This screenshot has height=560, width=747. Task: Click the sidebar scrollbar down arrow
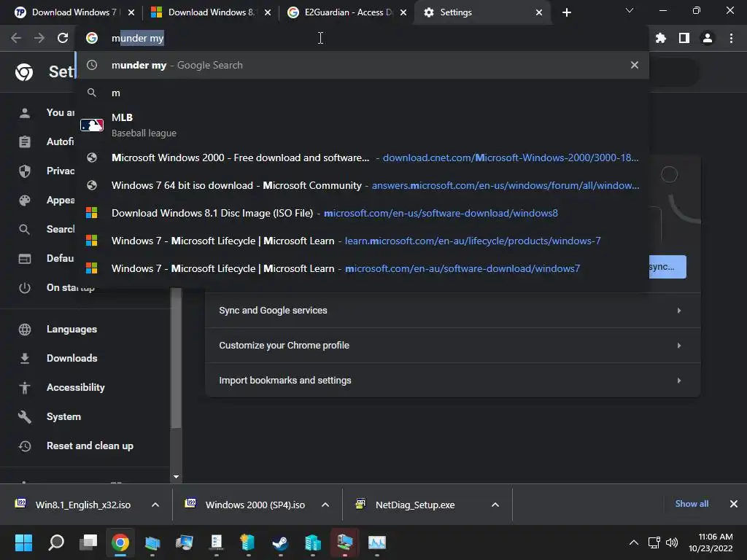point(177,477)
